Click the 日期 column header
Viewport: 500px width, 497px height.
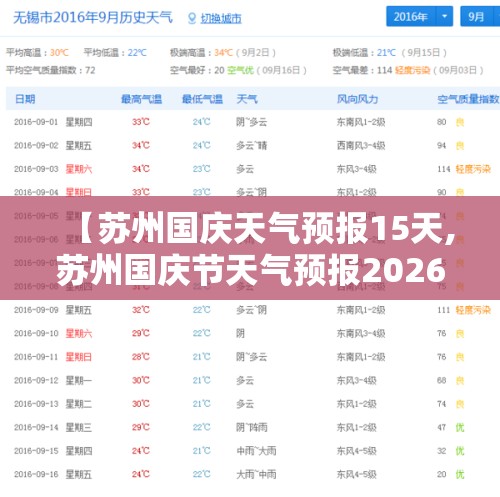(x=25, y=99)
